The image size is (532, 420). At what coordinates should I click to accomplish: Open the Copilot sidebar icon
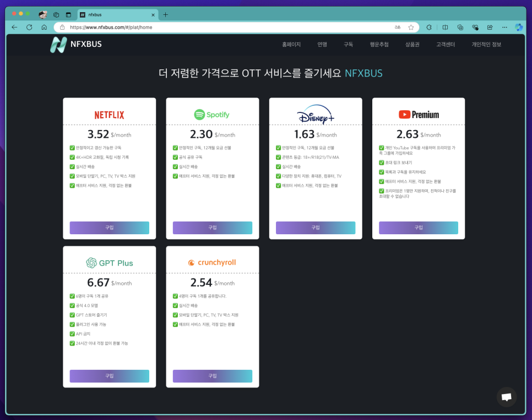click(x=519, y=27)
